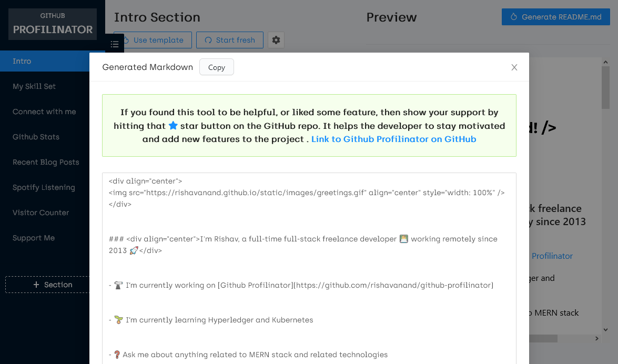618x364 pixels.
Task: Click preview scrollbar up arrow
Action: [x=605, y=62]
